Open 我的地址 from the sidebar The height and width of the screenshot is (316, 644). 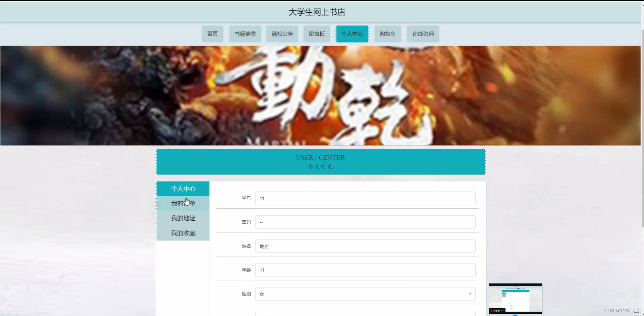[183, 218]
